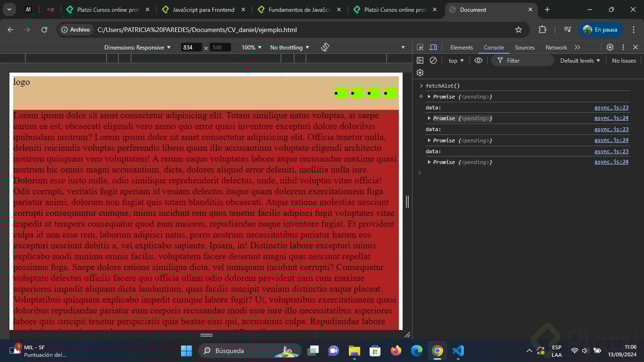This screenshot has height=362, width=644.
Task: Rotate the device viewport orientation
Action: [x=325, y=47]
